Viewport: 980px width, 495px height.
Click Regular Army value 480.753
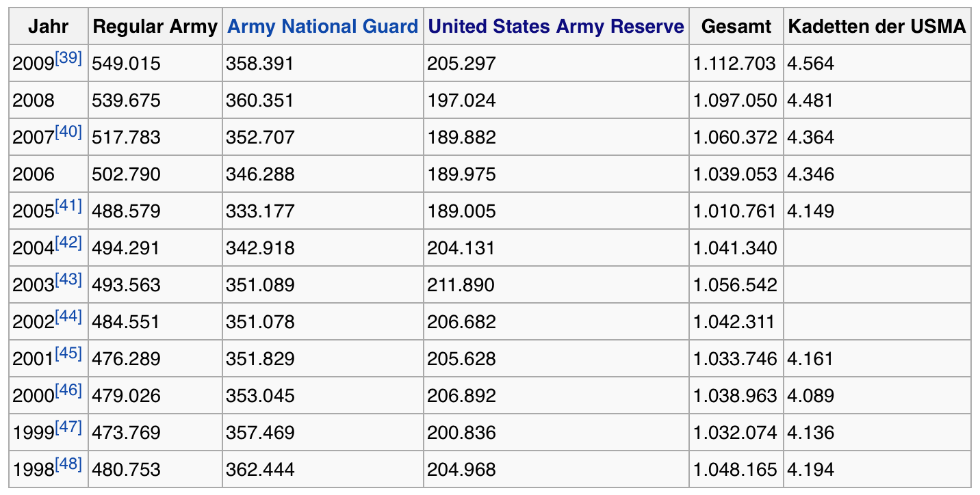tap(127, 470)
